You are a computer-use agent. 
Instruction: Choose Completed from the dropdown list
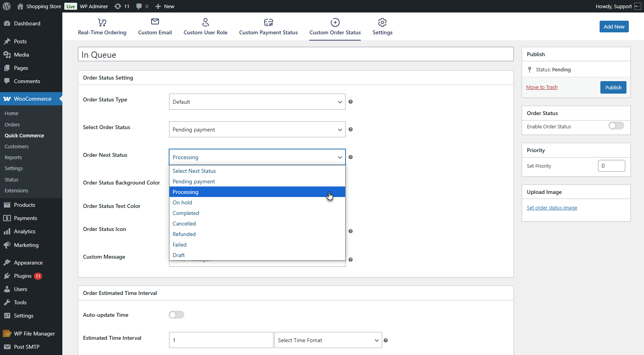pyautogui.click(x=186, y=213)
